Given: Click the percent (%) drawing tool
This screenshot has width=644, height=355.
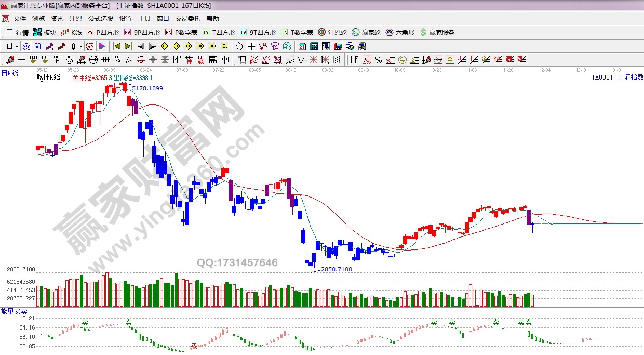Looking at the screenshot, I should click(379, 60).
